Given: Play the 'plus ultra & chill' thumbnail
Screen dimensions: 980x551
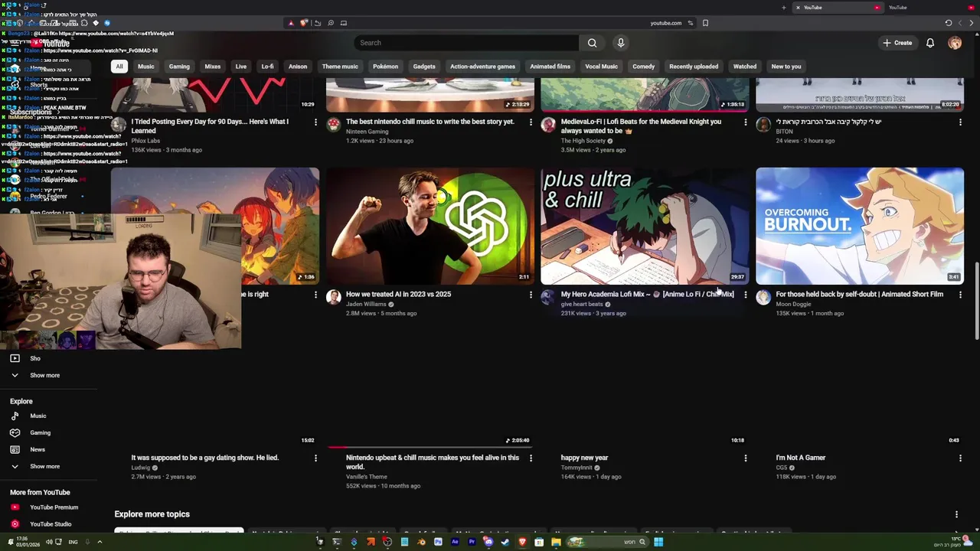Looking at the screenshot, I should [x=645, y=226].
